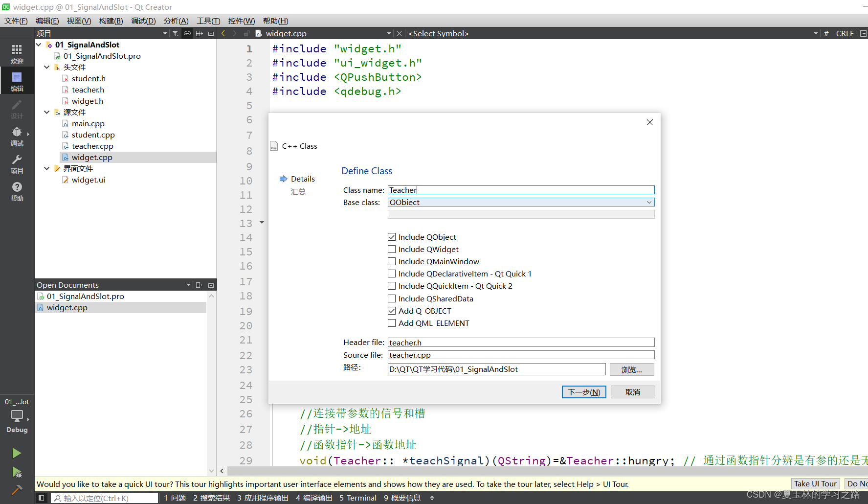Click the green Run button
This screenshot has width=868, height=504.
tap(17, 453)
